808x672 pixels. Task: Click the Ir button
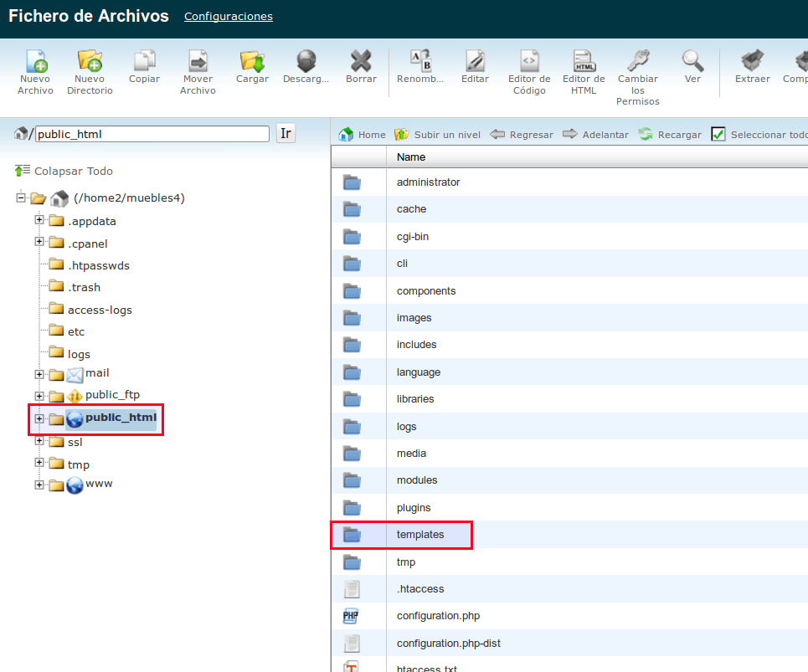(x=286, y=134)
